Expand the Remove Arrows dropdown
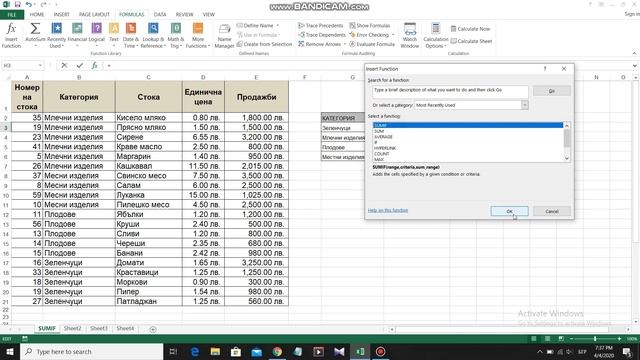Screen dimensions: 640x360 coord(345,44)
